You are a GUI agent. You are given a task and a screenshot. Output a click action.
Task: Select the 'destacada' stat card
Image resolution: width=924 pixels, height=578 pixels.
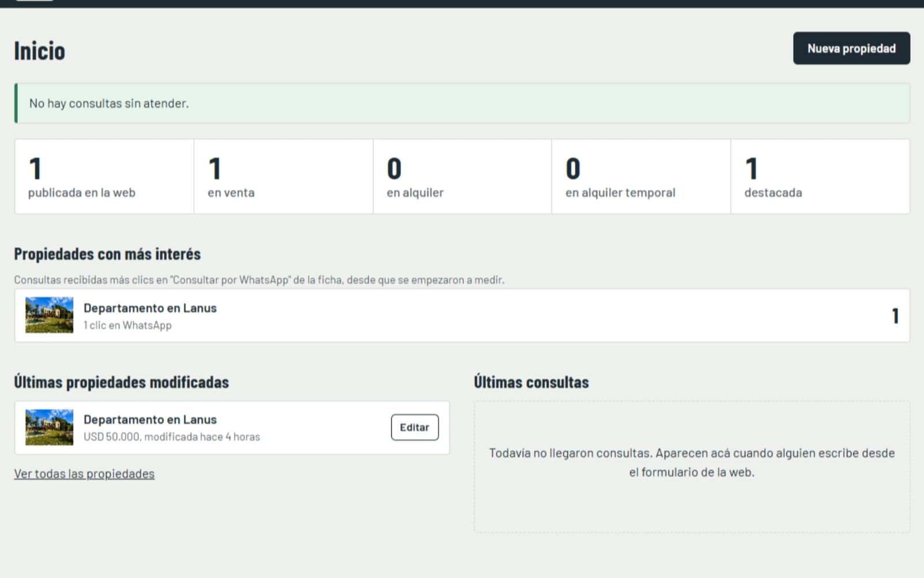click(820, 176)
